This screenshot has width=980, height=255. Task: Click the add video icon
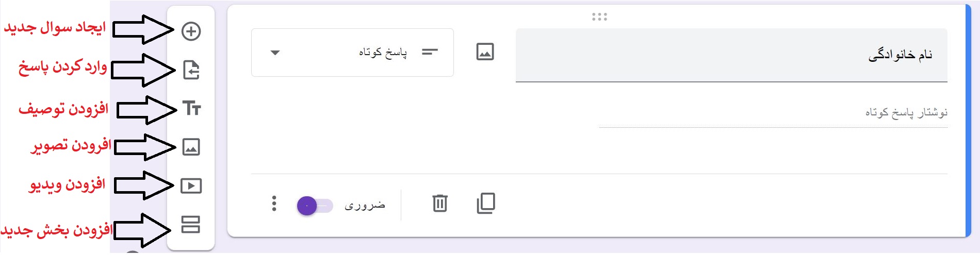click(191, 185)
